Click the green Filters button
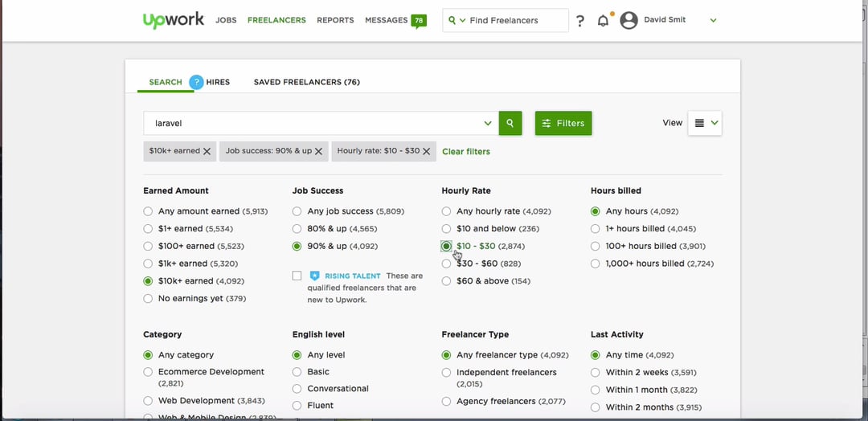Screen dimensions: 868x421 563,124
